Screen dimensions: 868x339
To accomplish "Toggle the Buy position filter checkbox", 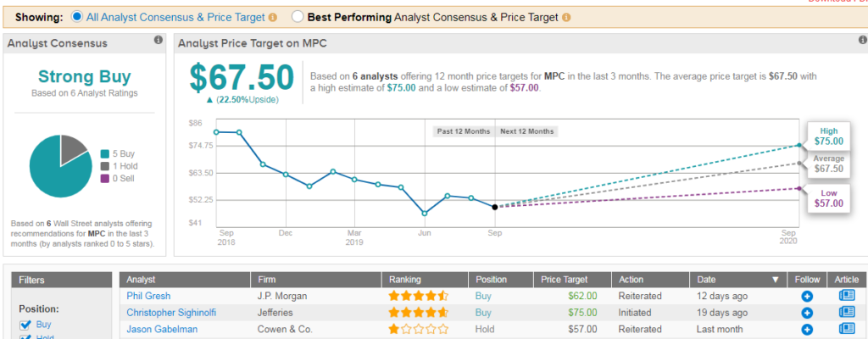I will click(25, 324).
